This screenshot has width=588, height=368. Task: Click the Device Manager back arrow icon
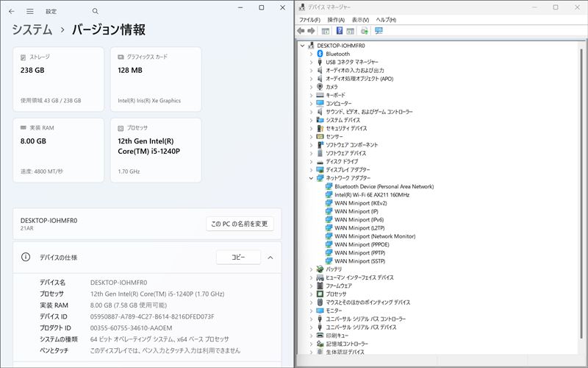[x=301, y=31]
